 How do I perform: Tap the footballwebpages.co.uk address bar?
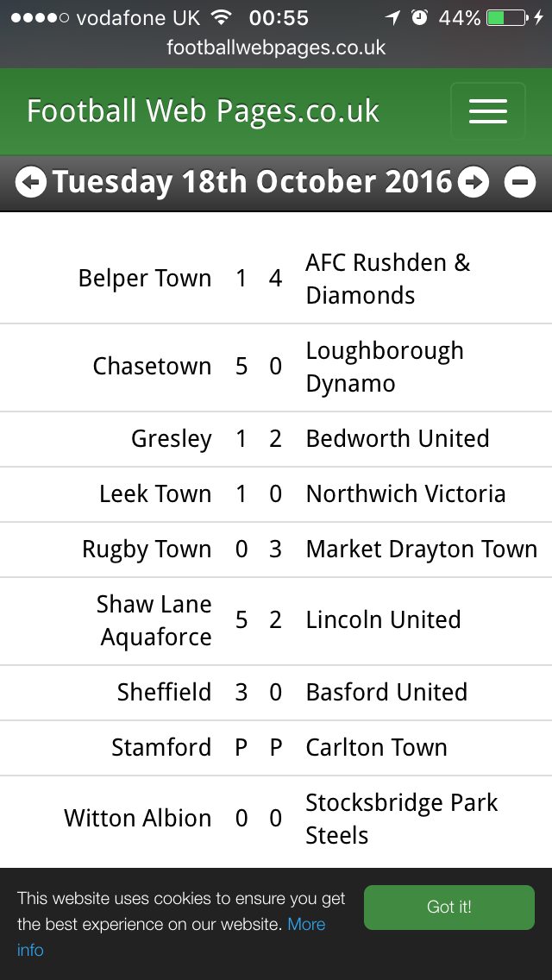(276, 47)
